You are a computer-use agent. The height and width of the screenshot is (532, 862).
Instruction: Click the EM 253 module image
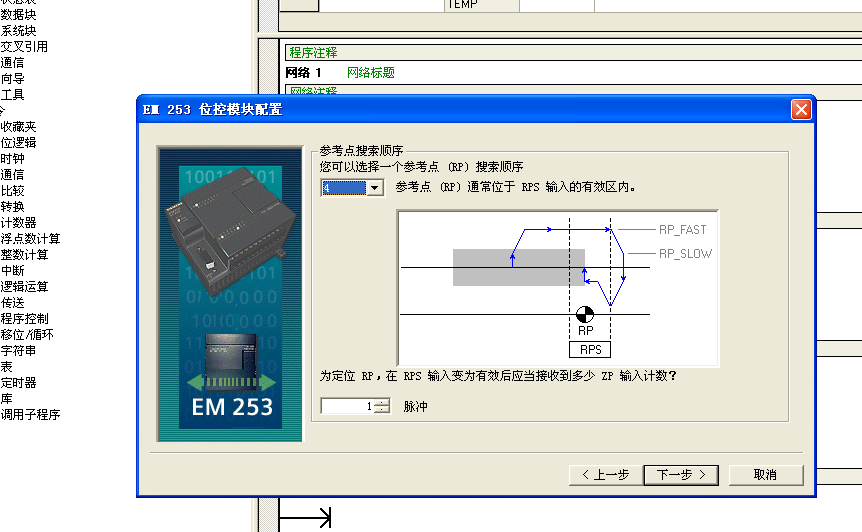click(x=230, y=294)
